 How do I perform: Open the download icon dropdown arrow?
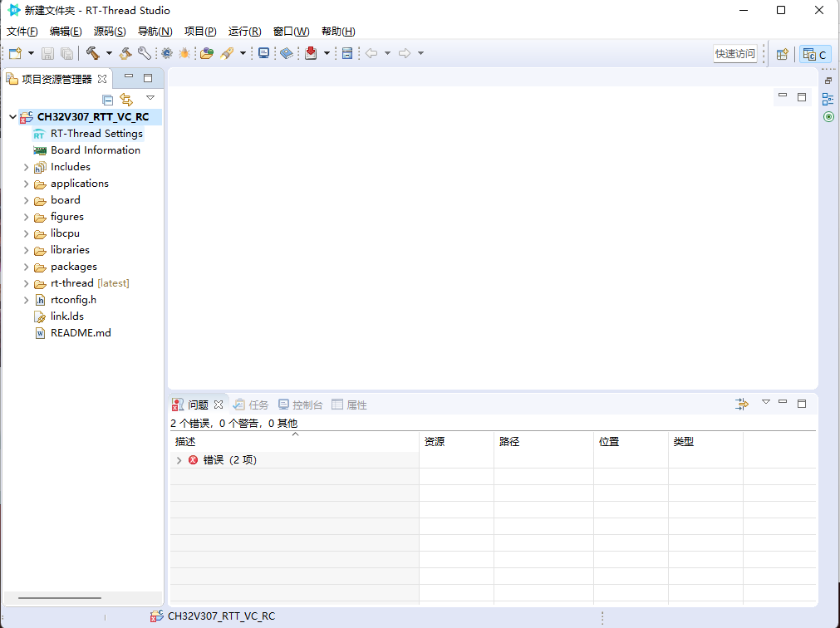pyautogui.click(x=327, y=53)
